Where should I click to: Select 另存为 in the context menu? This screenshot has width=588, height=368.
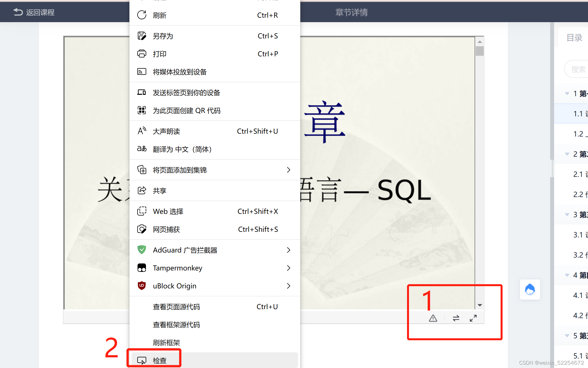tap(163, 36)
